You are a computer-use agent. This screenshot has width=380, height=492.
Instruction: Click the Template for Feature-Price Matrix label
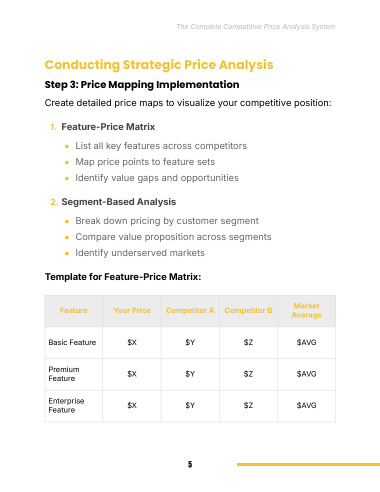123,277
